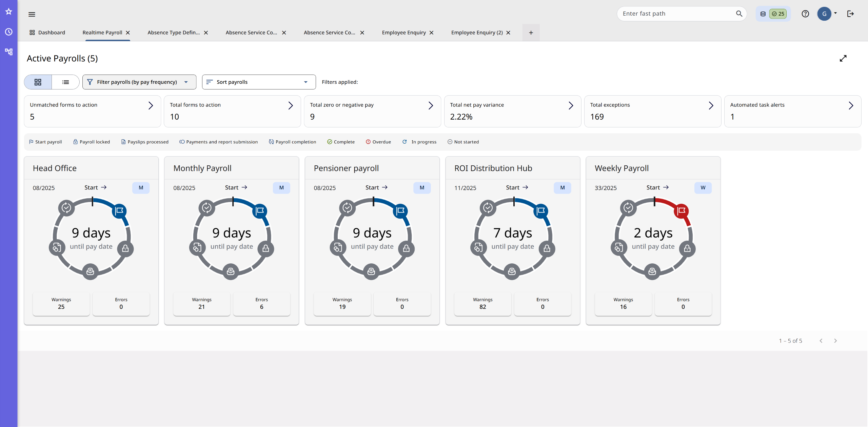Screen dimensions: 868x427
Task: Close the Realtime Payroll tab
Action: coord(128,33)
